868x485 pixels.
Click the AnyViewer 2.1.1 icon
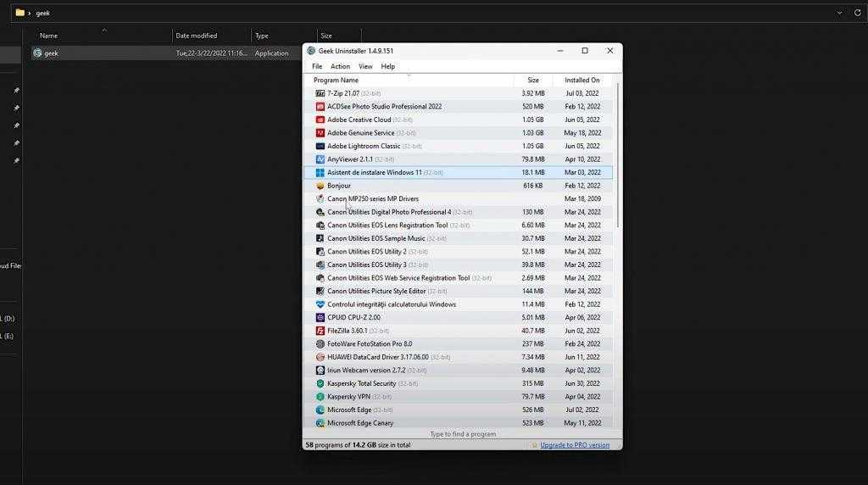pos(320,159)
